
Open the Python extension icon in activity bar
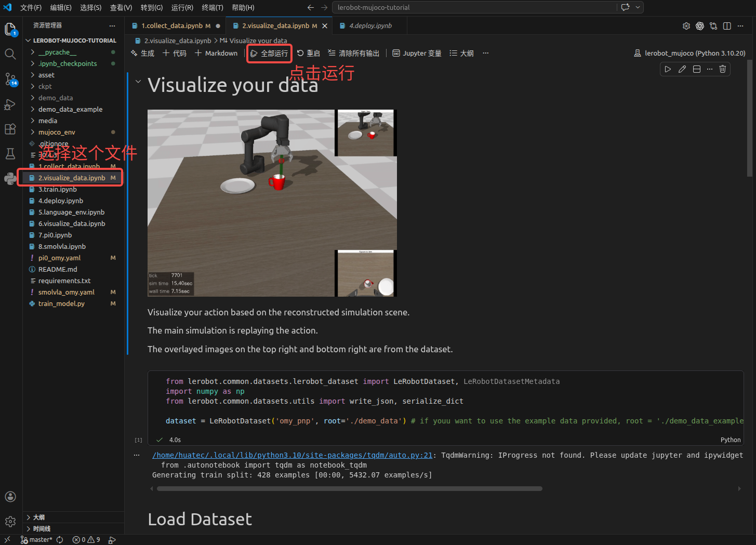pyautogui.click(x=10, y=179)
